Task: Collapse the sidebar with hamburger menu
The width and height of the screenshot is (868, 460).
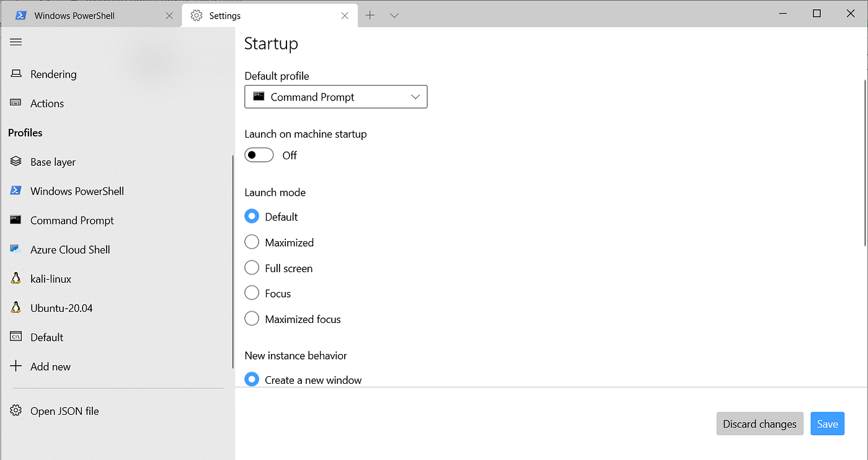Action: coord(15,42)
